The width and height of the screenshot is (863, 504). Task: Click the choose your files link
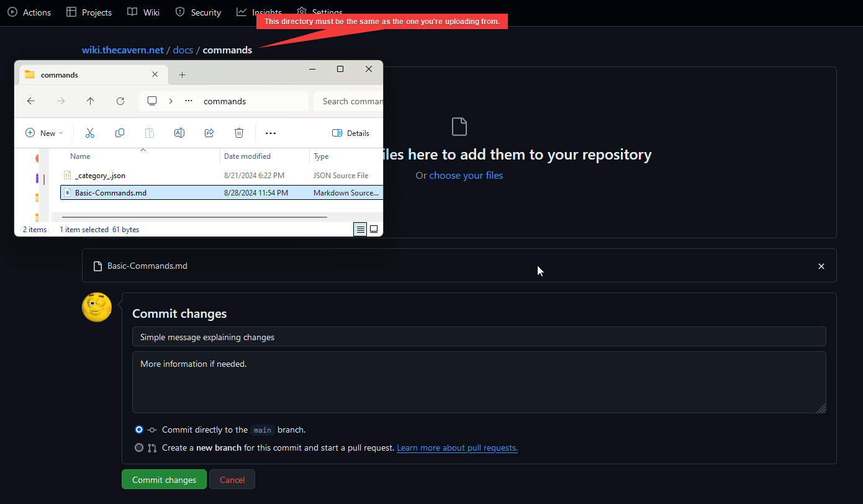[x=466, y=176]
